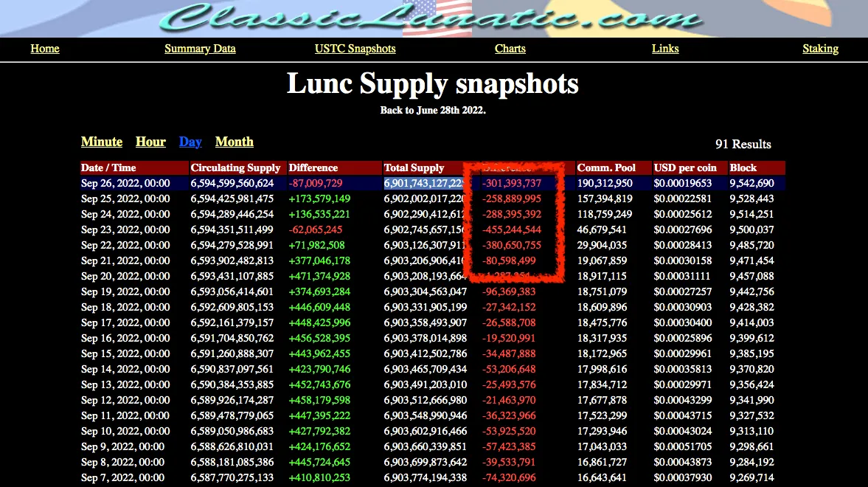Click total difference value -96,369,383
This screenshot has width=868, height=487.
pyautogui.click(x=509, y=292)
